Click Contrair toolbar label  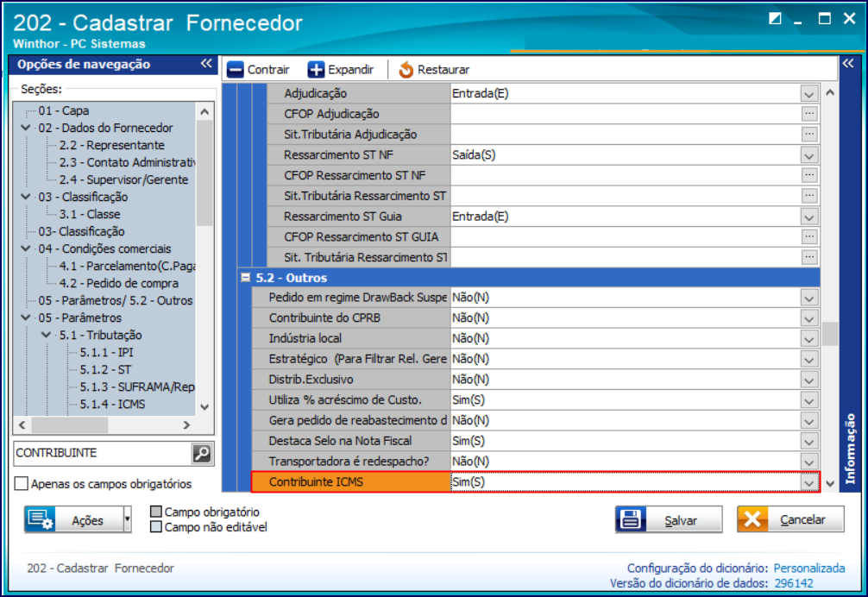[x=268, y=70]
